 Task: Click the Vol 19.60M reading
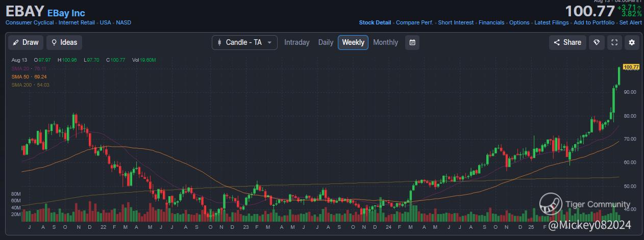(x=144, y=60)
